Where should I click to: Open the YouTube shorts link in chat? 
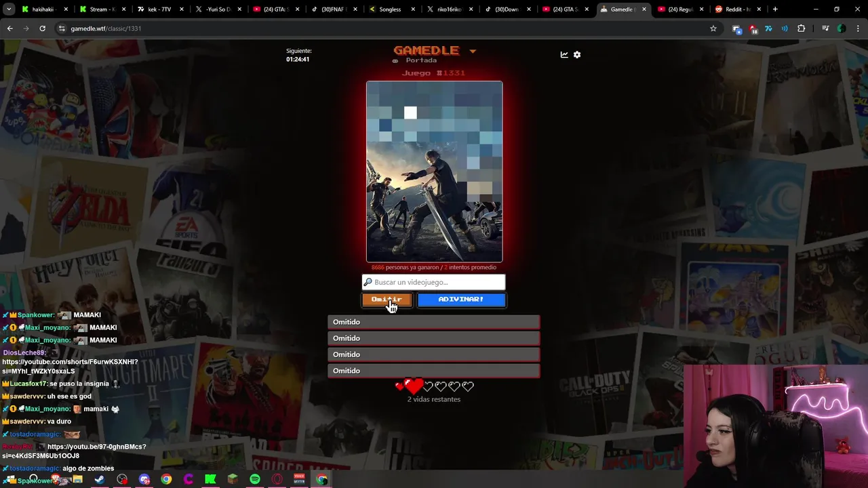pyautogui.click(x=70, y=367)
